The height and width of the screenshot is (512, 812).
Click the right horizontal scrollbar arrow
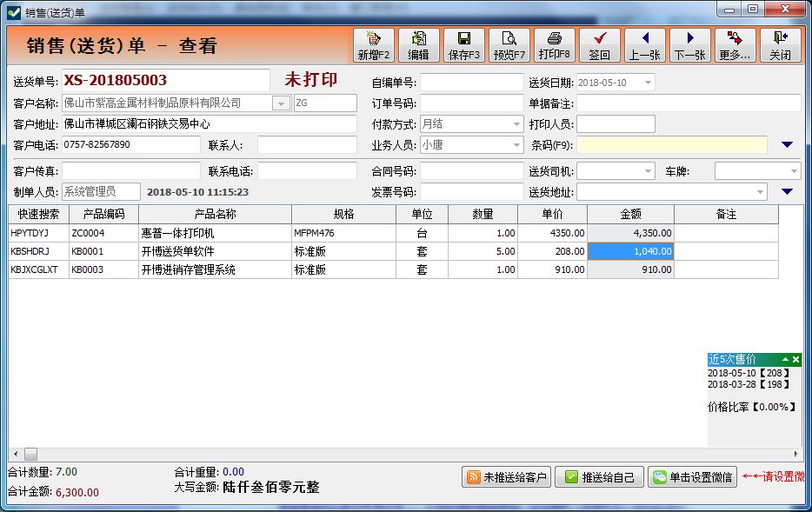click(795, 454)
